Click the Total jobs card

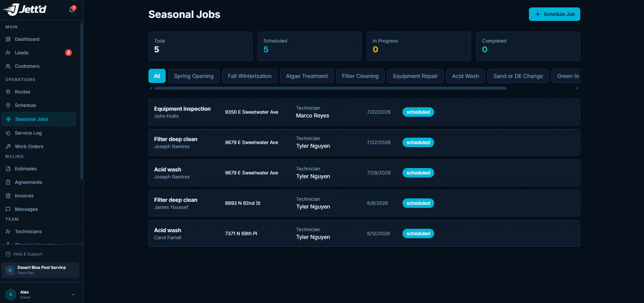200,46
